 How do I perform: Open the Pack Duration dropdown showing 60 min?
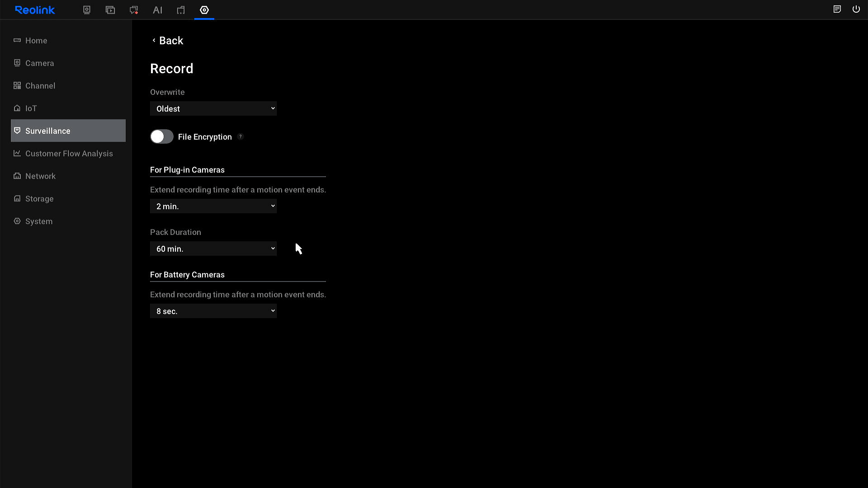(213, 249)
